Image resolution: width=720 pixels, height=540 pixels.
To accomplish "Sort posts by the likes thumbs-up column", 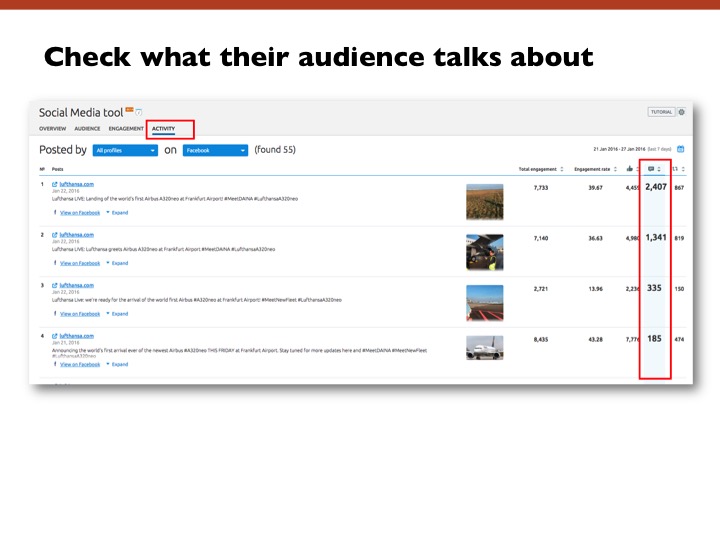I will click(629, 169).
